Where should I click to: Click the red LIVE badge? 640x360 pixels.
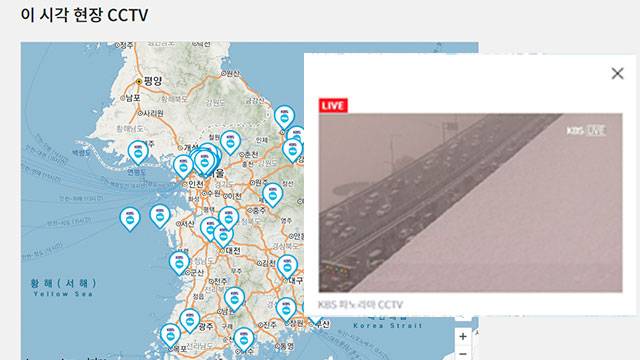point(333,105)
